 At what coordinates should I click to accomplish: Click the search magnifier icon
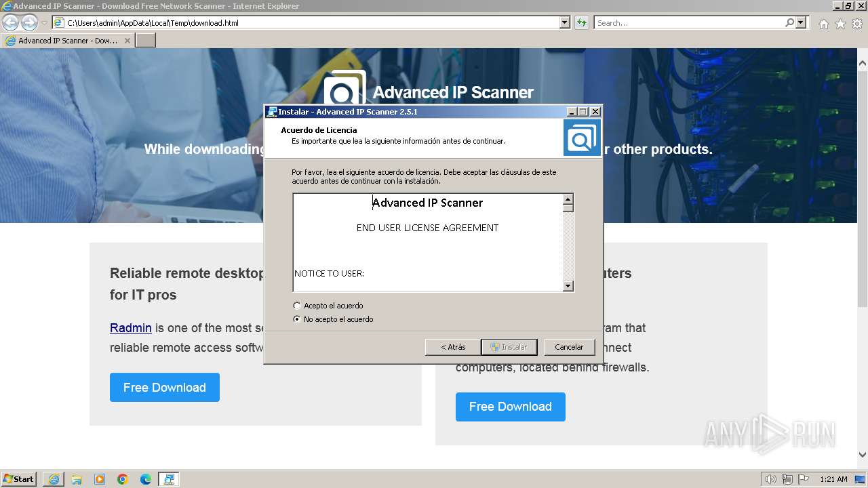coord(789,23)
